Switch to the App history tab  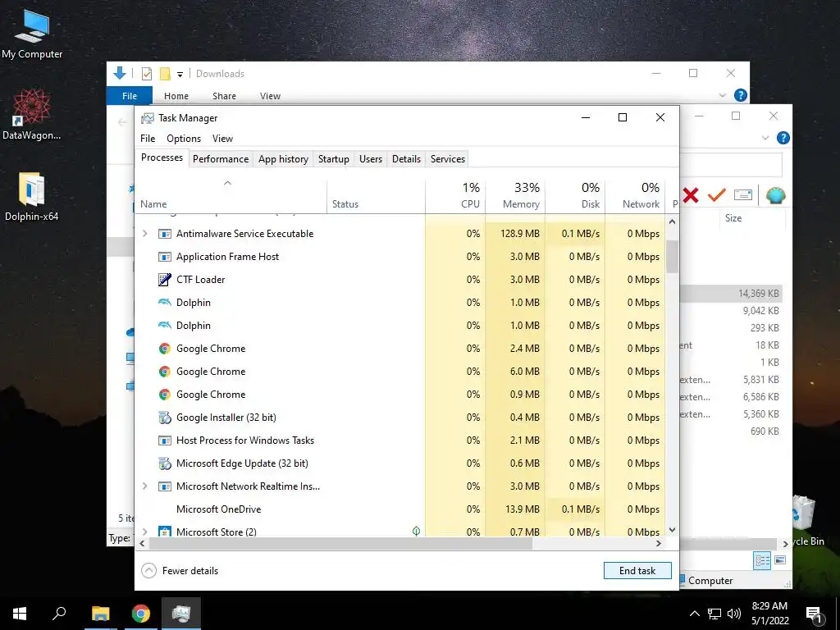point(283,159)
